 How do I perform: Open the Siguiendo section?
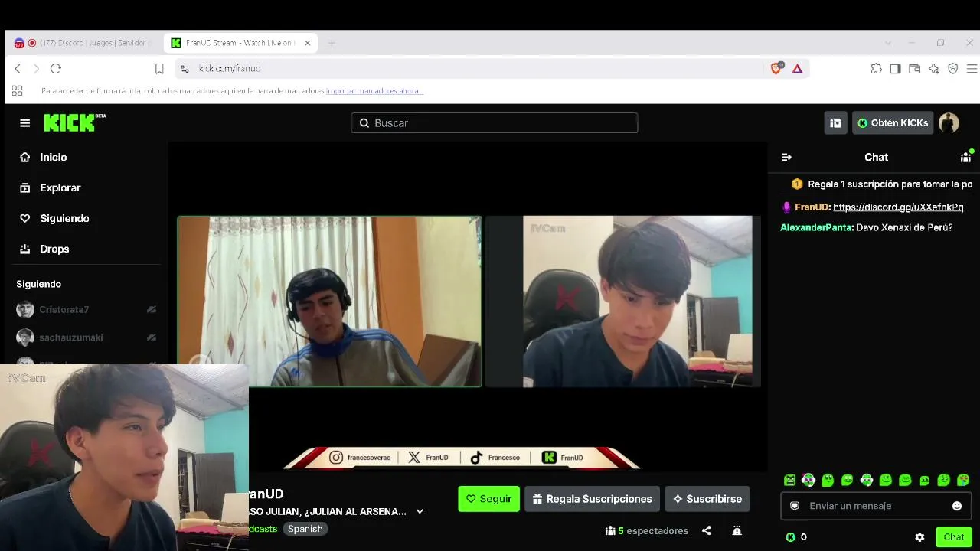[x=64, y=218]
